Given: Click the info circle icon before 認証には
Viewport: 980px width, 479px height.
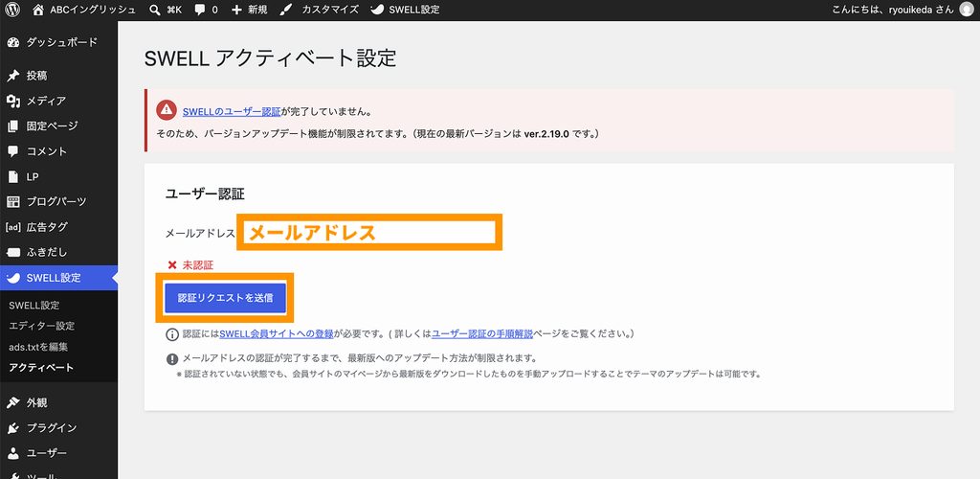Looking at the screenshot, I should (172, 334).
